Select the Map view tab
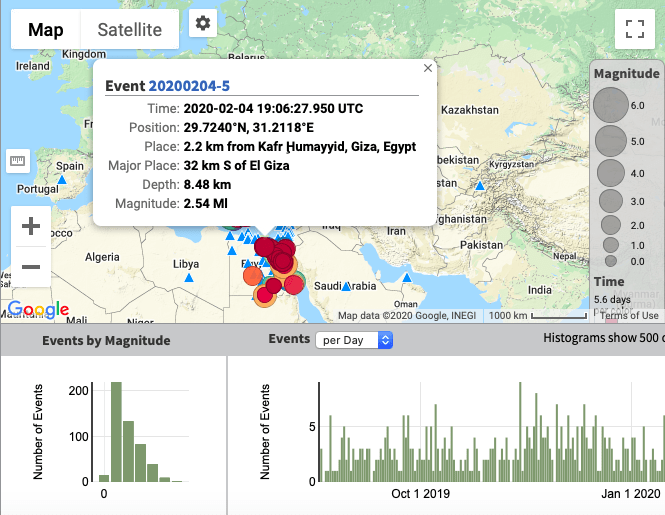665x515 pixels. point(45,30)
